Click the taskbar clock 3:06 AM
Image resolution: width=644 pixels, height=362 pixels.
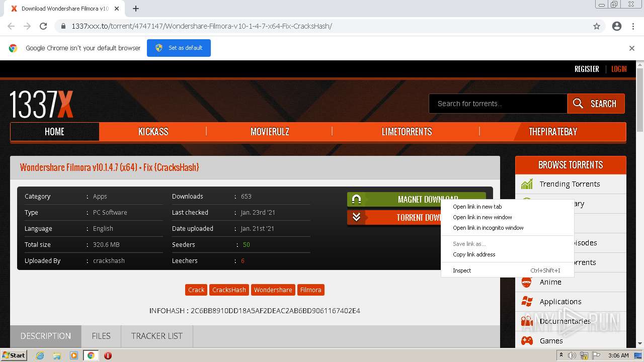coord(618,355)
